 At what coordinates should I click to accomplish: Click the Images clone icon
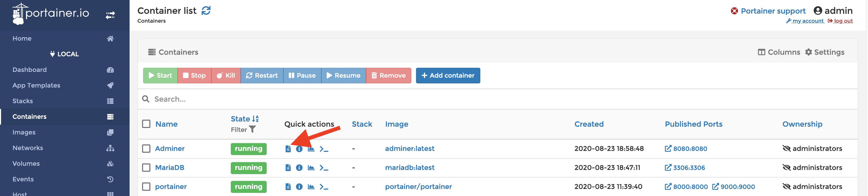click(x=110, y=132)
